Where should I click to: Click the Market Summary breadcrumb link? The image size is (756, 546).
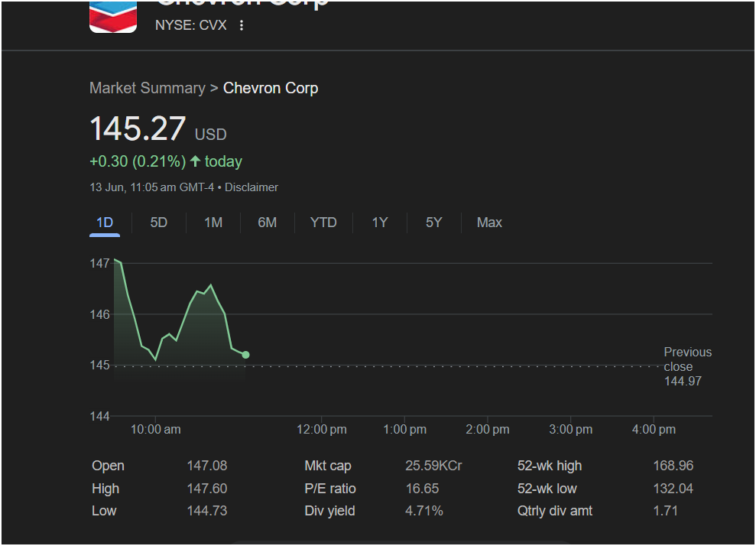147,88
